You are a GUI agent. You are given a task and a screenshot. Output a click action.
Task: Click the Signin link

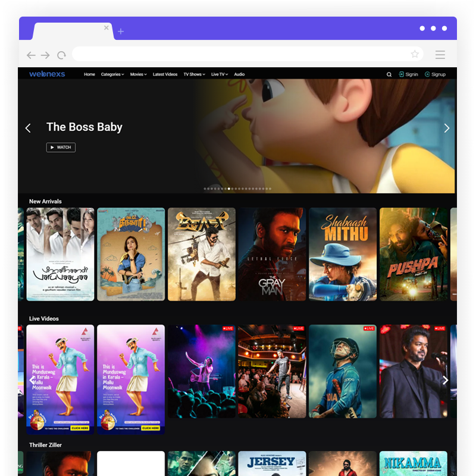408,74
